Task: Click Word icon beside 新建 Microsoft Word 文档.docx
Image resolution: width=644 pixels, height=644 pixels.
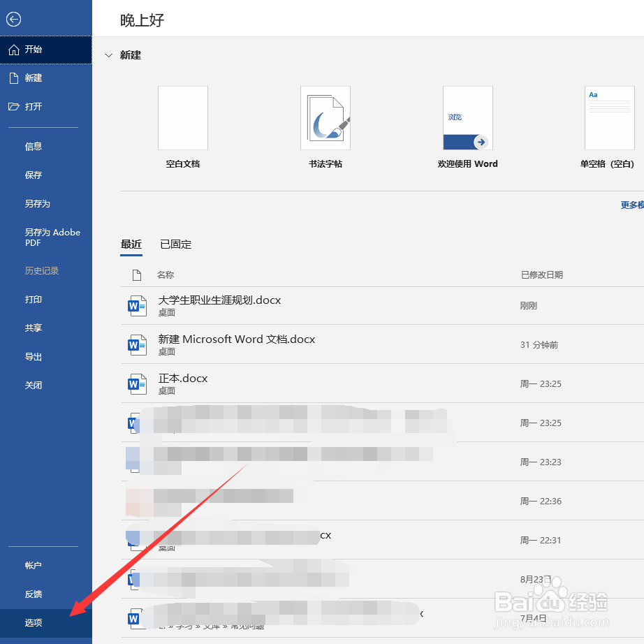Action: pyautogui.click(x=137, y=345)
